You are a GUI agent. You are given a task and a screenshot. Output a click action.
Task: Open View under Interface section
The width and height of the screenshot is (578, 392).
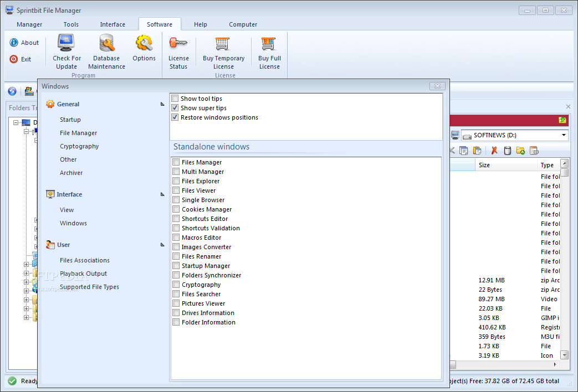[x=67, y=210]
